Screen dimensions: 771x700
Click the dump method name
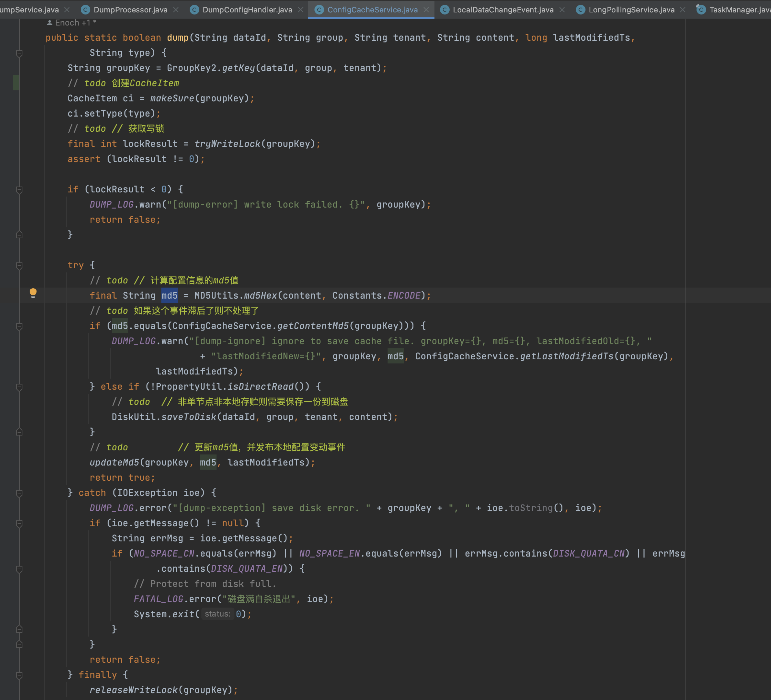click(178, 38)
